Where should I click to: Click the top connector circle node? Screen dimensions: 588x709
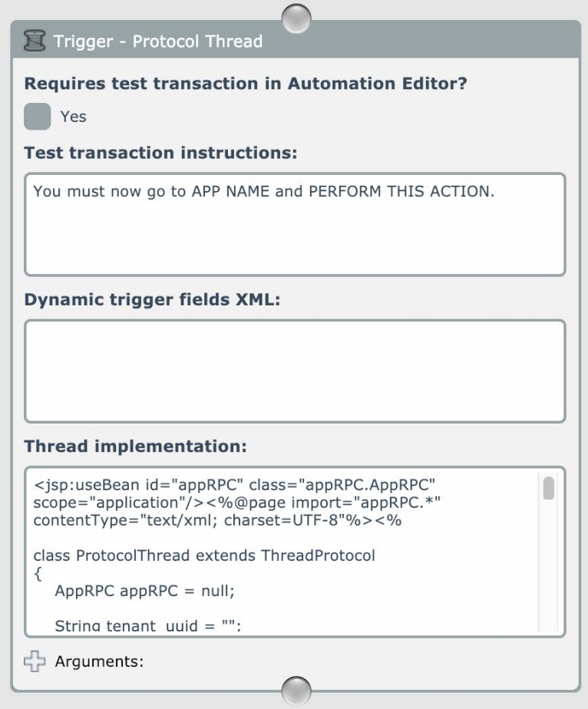(296, 15)
